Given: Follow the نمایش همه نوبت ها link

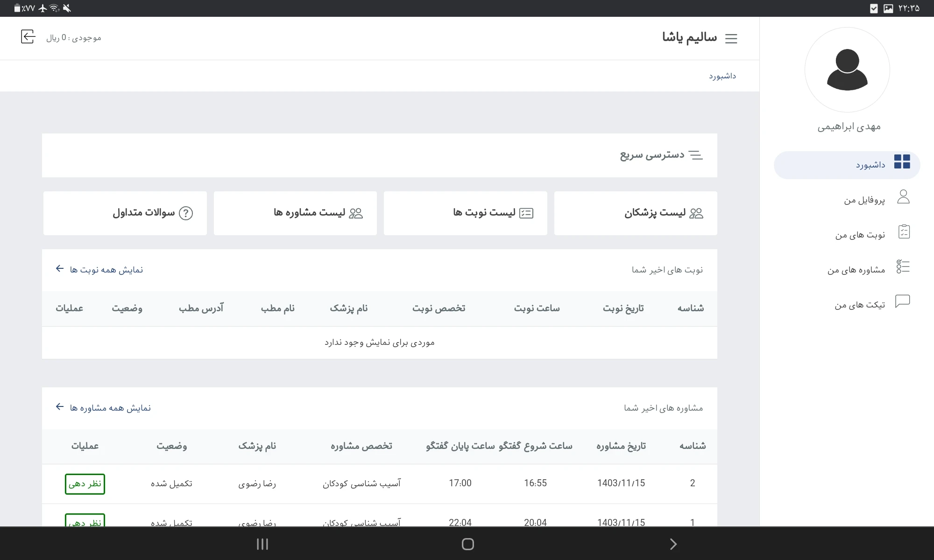Looking at the screenshot, I should (106, 270).
